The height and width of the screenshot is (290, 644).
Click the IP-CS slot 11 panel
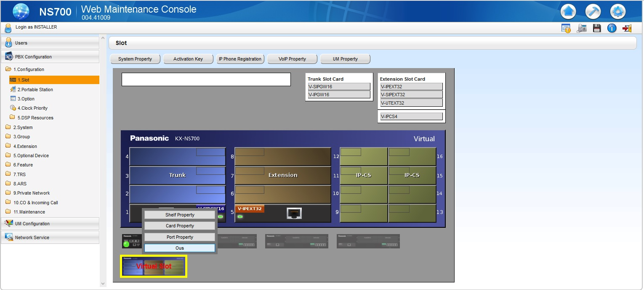[x=364, y=175]
